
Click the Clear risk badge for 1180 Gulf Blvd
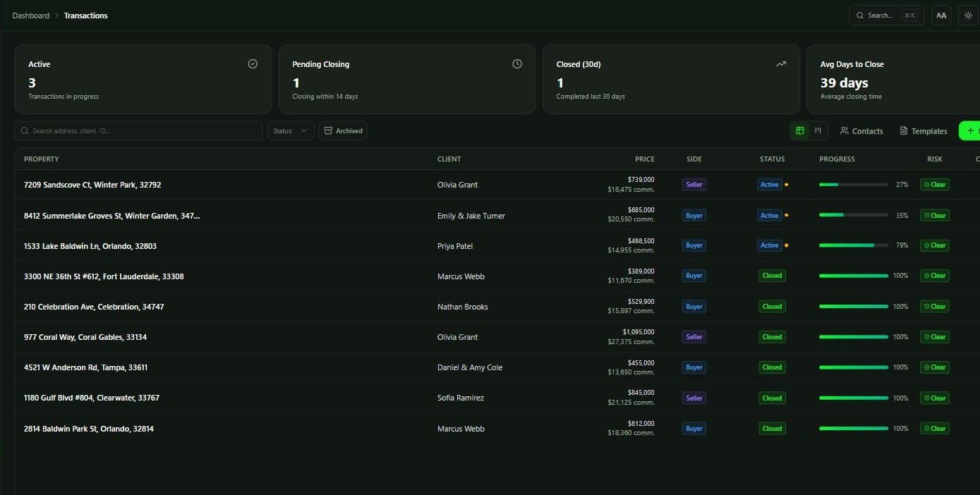[x=935, y=398]
